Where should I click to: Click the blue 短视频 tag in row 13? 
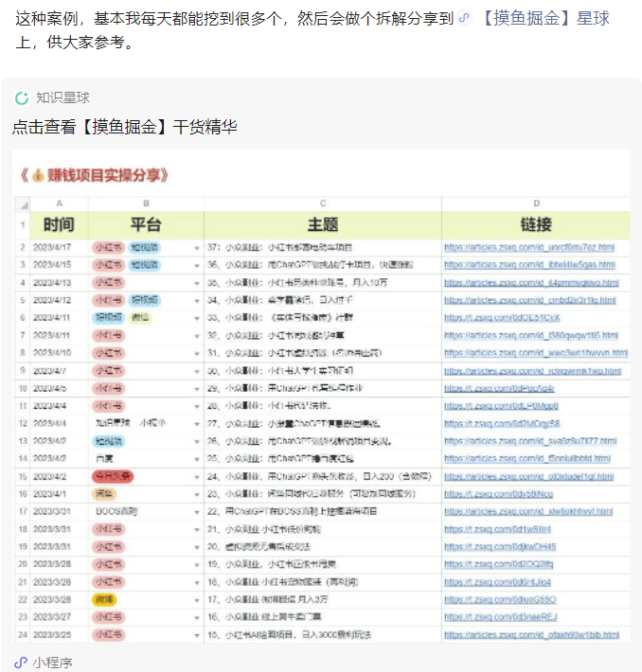[109, 441]
